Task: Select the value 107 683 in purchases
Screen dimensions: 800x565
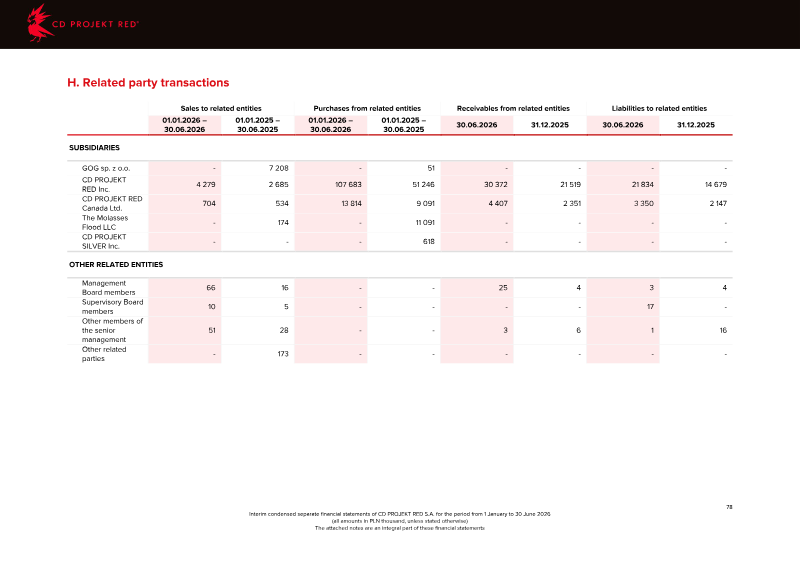Action: [348, 184]
